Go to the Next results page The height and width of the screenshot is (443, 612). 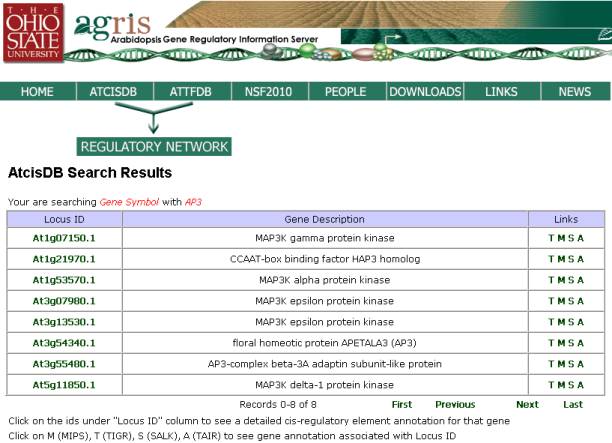[527, 405]
